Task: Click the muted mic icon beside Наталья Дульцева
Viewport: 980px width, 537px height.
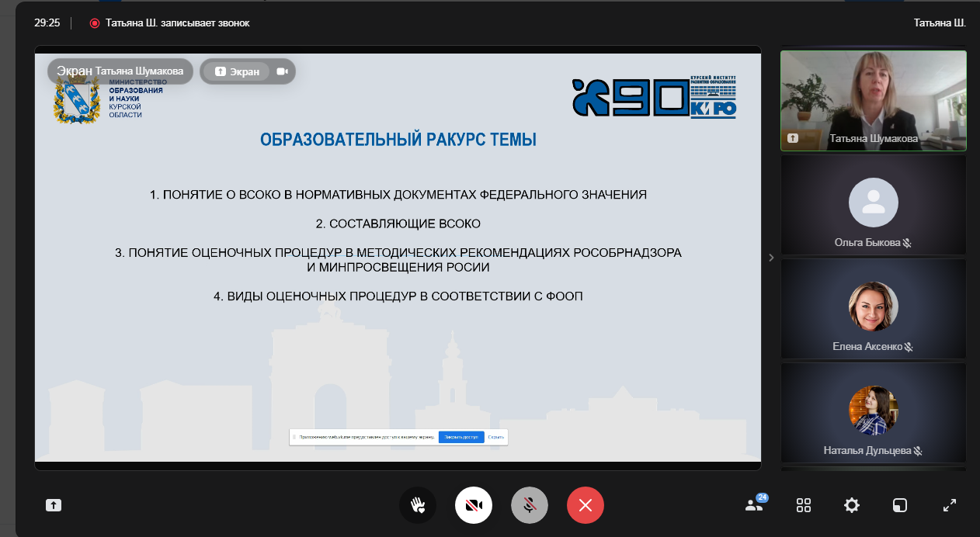Action: pos(917,451)
